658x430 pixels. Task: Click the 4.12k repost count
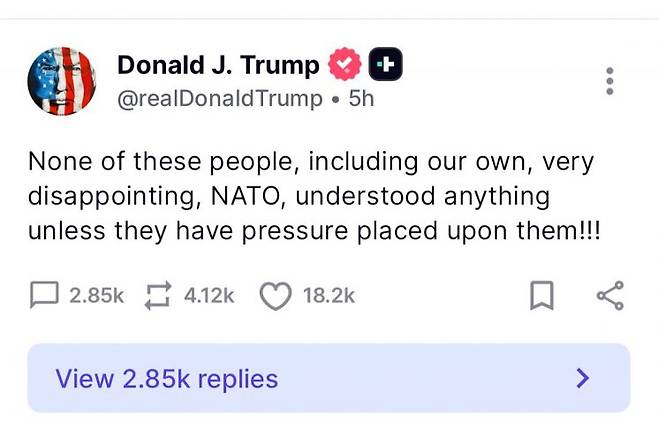(209, 295)
